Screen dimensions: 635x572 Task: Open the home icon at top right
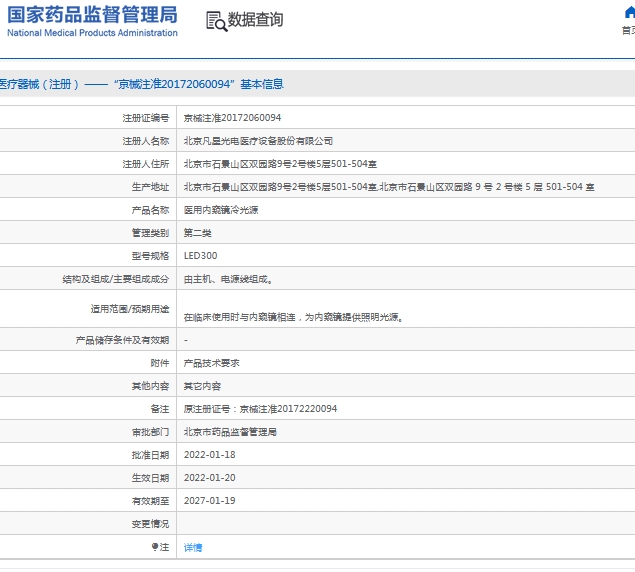click(629, 13)
